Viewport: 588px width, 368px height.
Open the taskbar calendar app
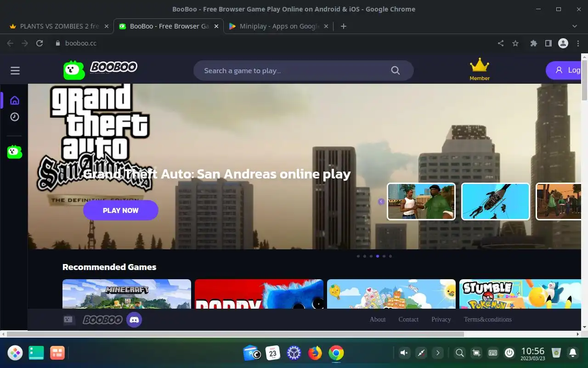point(273,353)
